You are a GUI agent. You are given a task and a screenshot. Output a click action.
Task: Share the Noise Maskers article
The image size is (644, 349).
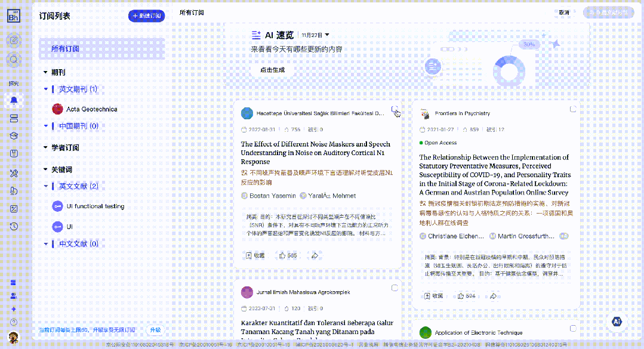pyautogui.click(x=315, y=255)
